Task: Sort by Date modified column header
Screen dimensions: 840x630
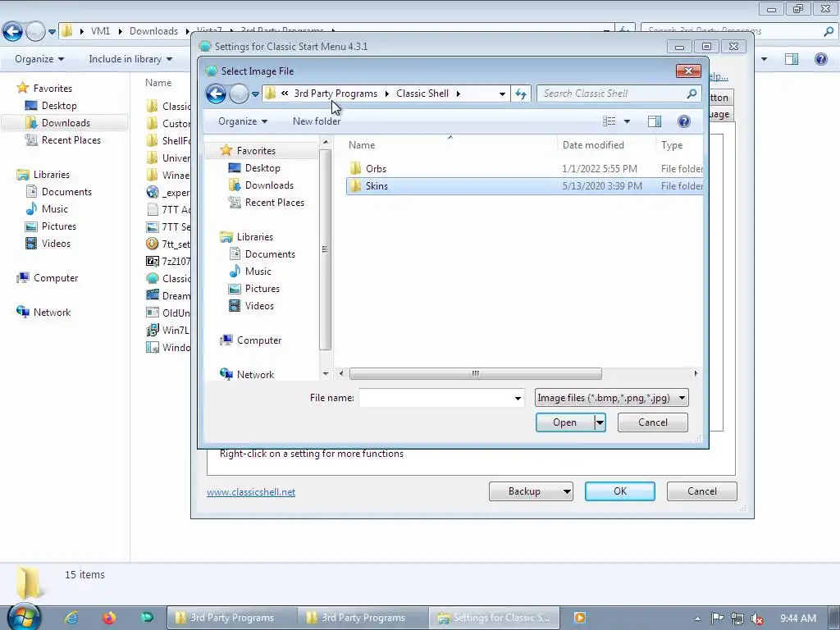Action: click(x=593, y=145)
